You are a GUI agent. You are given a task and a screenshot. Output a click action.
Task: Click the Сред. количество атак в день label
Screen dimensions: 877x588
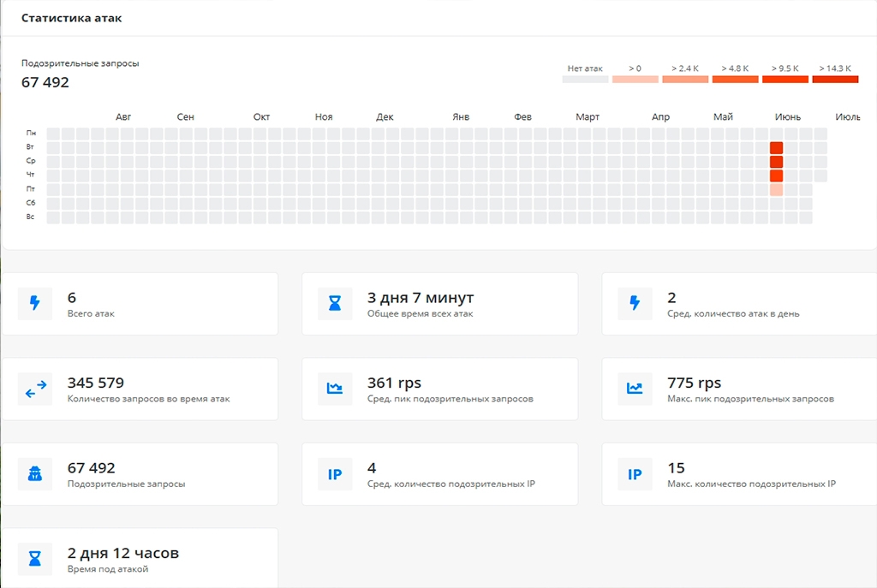click(x=733, y=313)
